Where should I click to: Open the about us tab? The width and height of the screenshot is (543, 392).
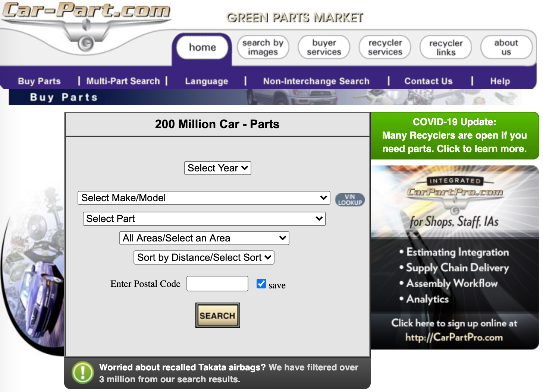click(506, 47)
